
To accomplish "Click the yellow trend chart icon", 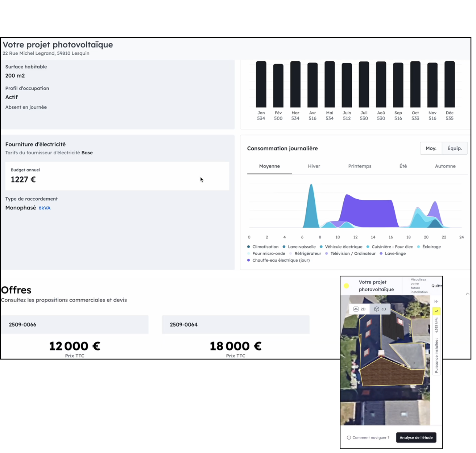I will [x=436, y=312].
